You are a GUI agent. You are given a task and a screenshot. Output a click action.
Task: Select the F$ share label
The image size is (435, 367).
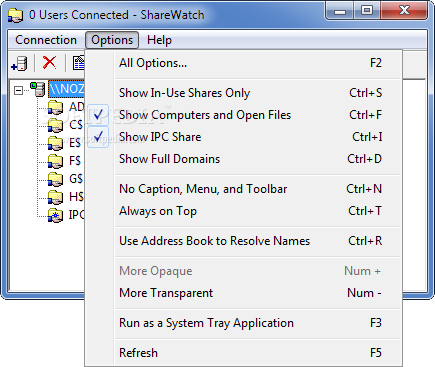click(75, 161)
